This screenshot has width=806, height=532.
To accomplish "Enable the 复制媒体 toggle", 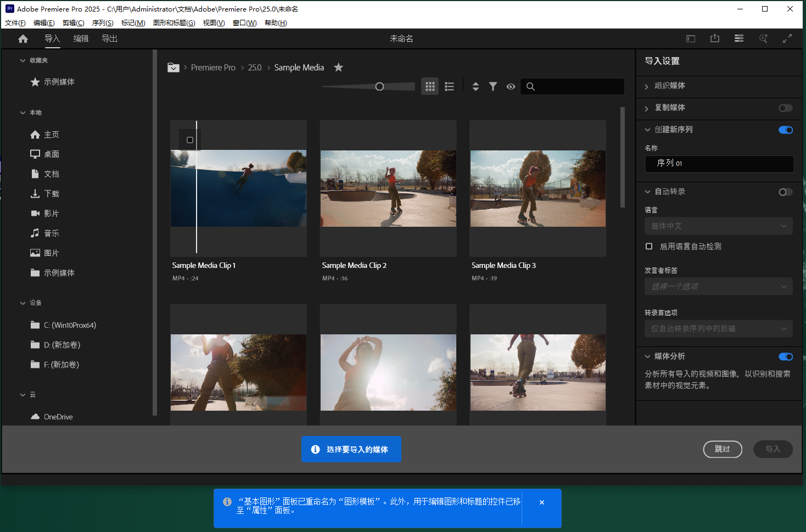I will coord(785,108).
